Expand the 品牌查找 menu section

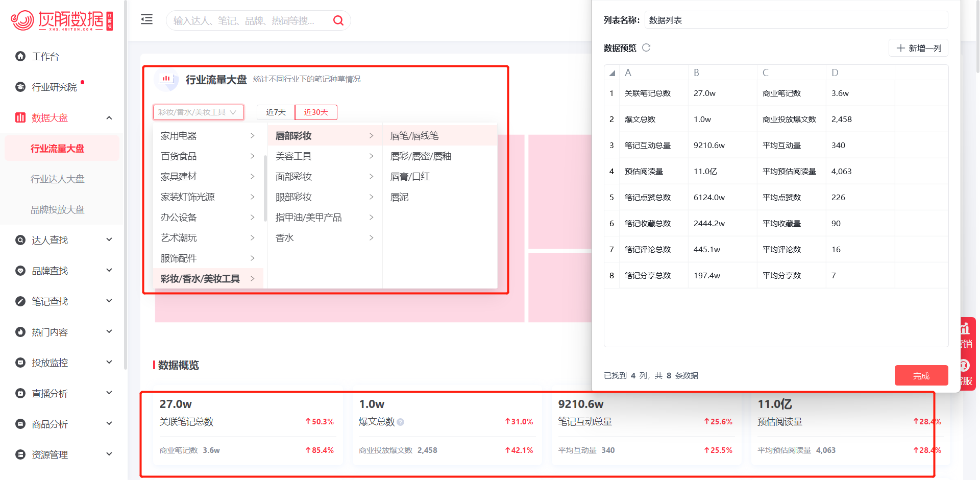tap(109, 270)
